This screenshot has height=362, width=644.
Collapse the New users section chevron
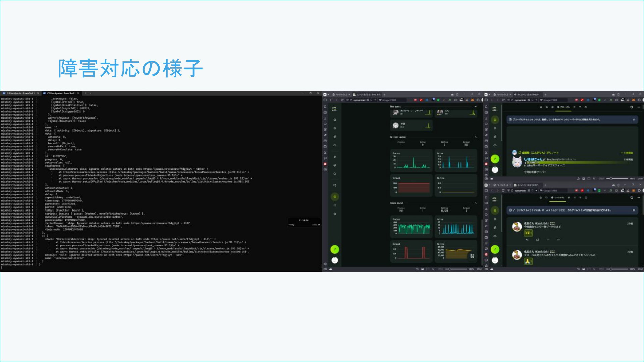[475, 107]
